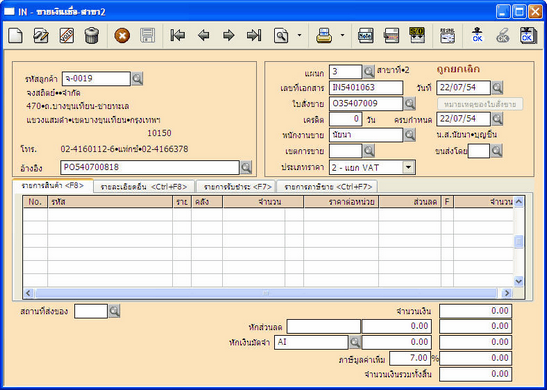Click the Void stamp toolbar icon
Image resolution: width=547 pixels, height=390 pixels.
(66, 36)
